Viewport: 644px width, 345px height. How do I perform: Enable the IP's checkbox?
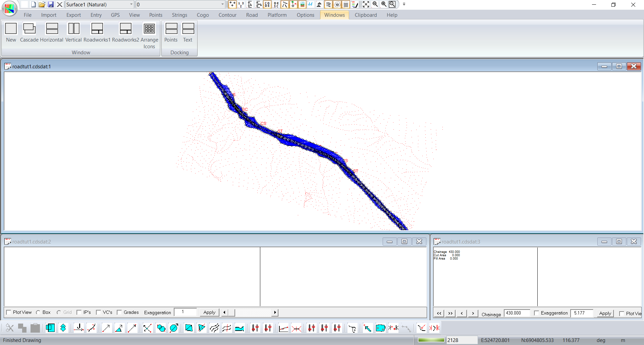79,312
